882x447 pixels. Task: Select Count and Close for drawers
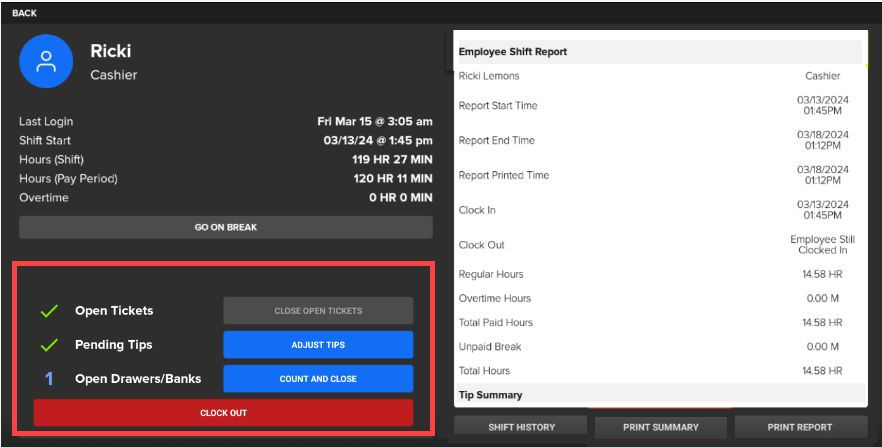click(x=318, y=379)
